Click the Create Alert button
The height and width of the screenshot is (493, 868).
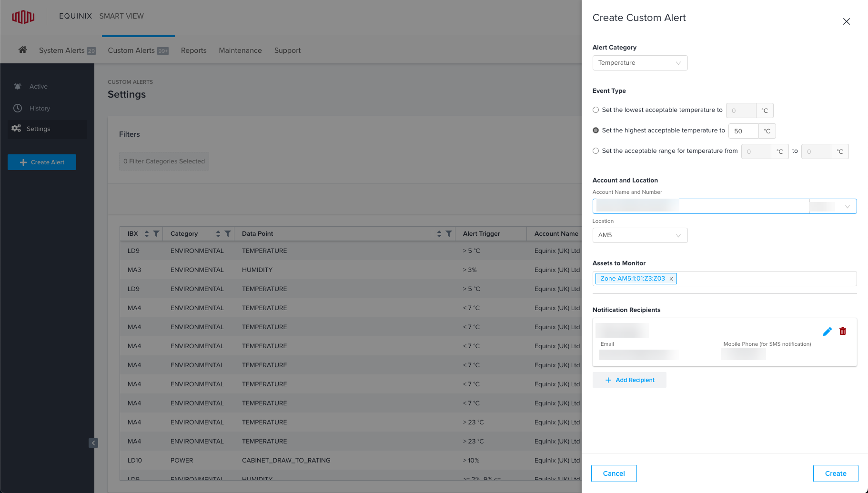click(42, 162)
